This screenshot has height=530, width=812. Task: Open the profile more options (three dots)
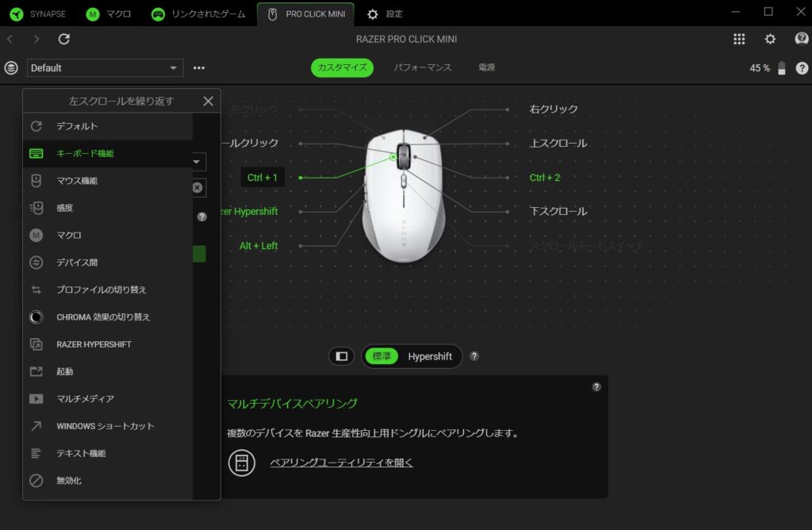[199, 68]
